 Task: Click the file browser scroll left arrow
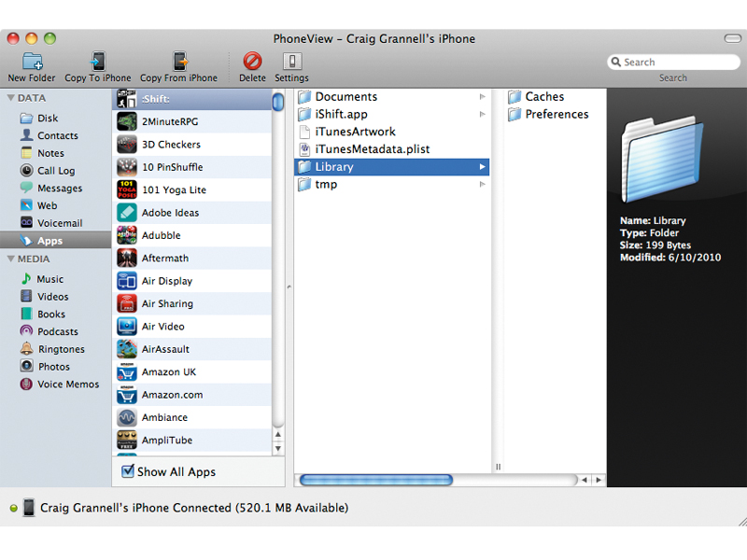point(585,480)
